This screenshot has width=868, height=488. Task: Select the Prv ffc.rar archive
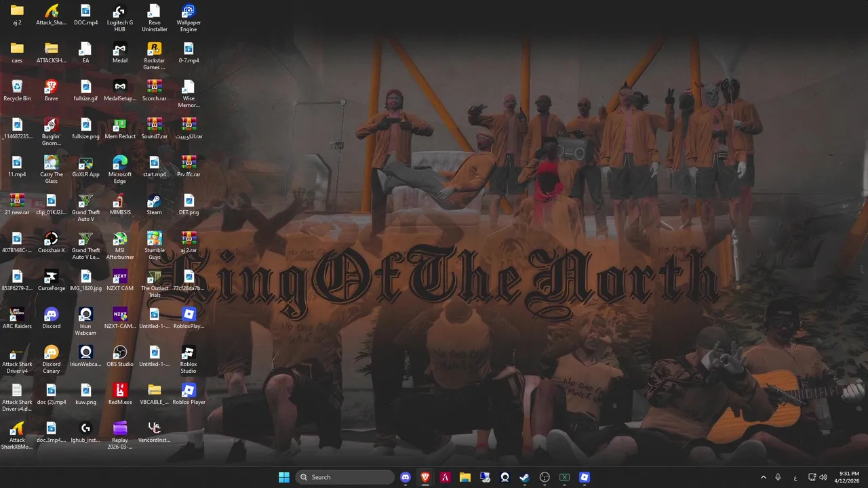(189, 167)
